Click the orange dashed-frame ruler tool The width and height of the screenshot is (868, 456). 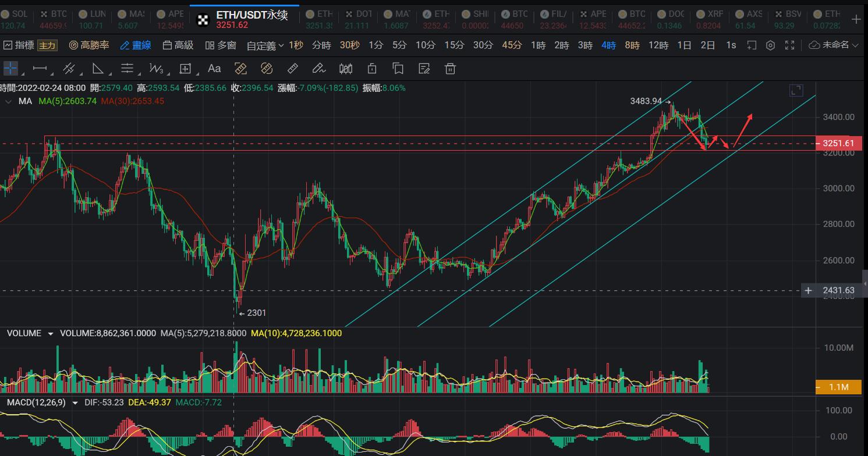[x=240, y=69]
